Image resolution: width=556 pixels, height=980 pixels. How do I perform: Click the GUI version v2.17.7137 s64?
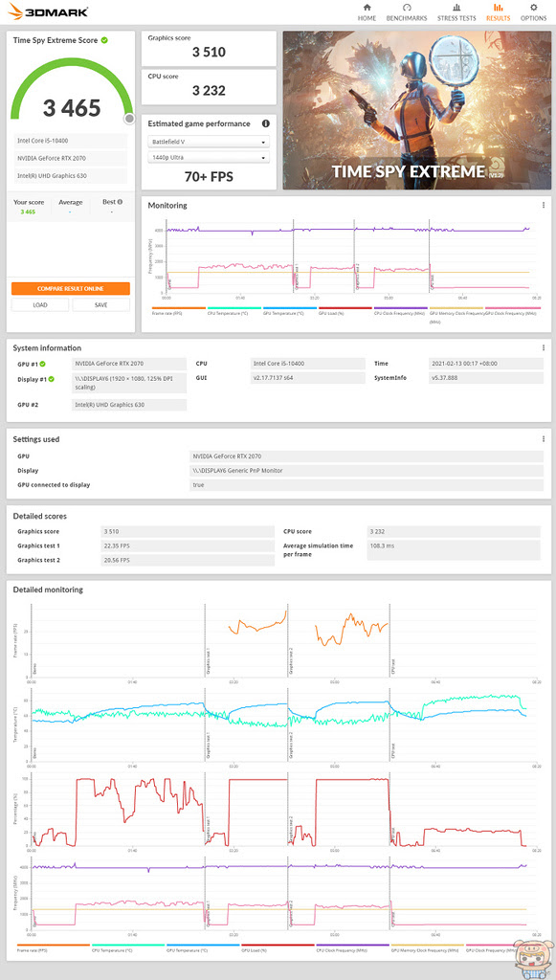(x=307, y=378)
